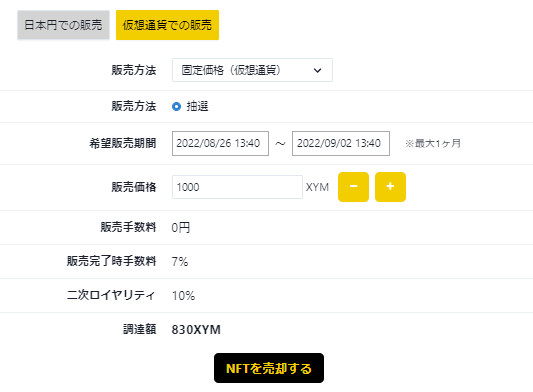Click the 販売価格 field label

134,187
